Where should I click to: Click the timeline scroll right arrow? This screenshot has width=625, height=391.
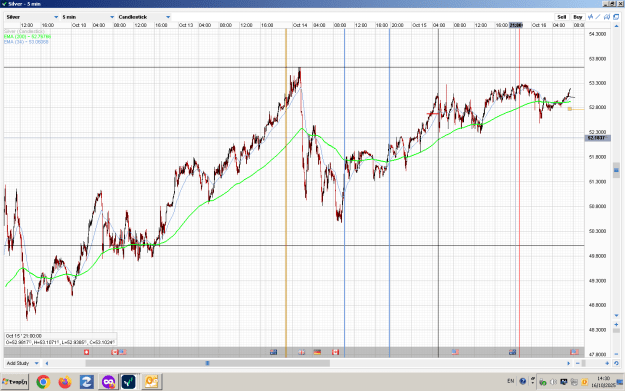[568, 363]
